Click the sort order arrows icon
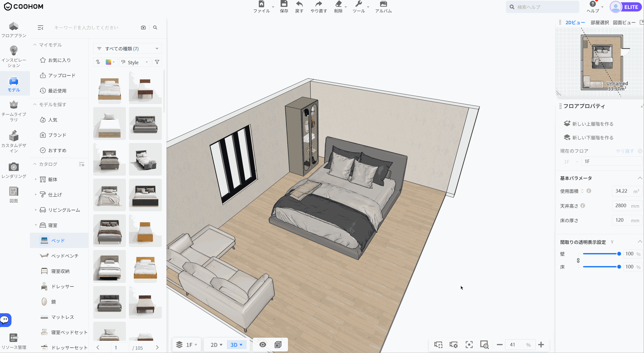 pos(98,62)
